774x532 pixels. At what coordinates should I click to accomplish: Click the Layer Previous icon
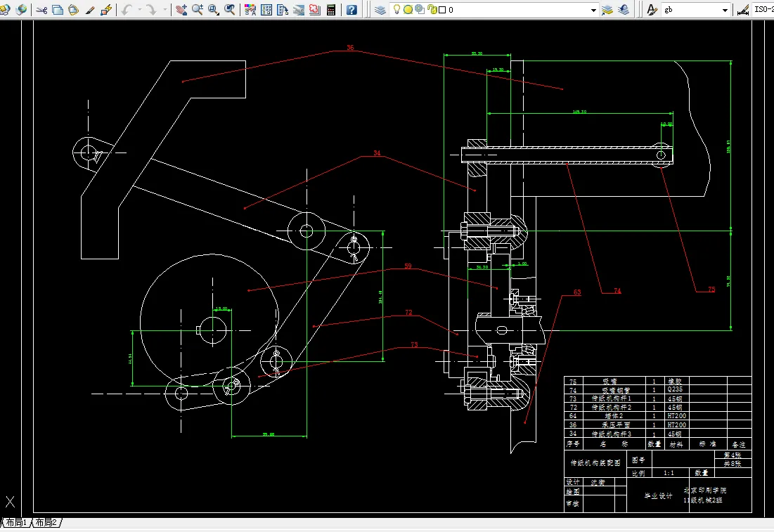[x=624, y=9]
